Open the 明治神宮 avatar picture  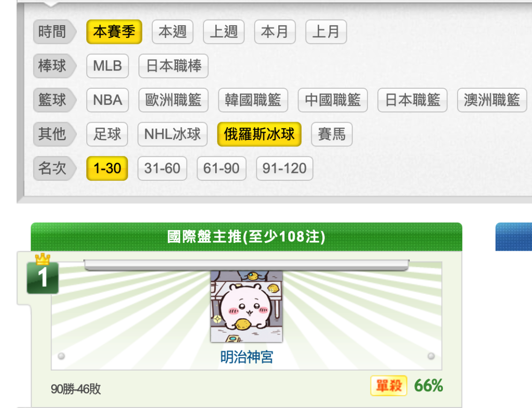(246, 306)
